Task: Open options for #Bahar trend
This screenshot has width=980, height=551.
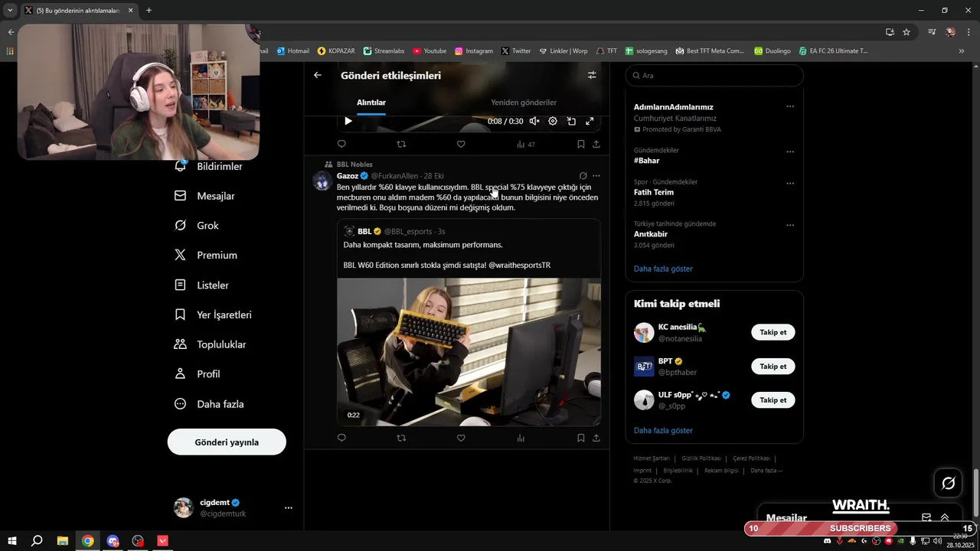Action: point(790,152)
